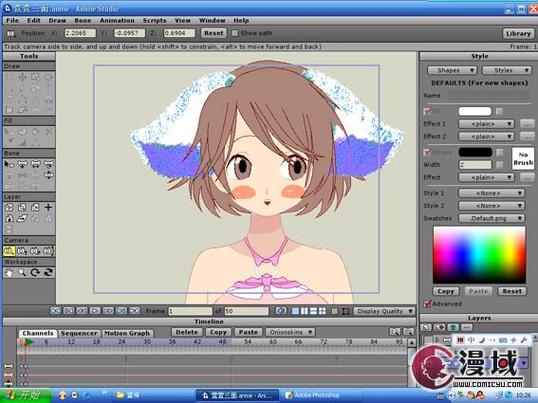Image resolution: width=538 pixels, height=403 pixels.
Task: Select the Roll Camera tool
Action: [35, 251]
